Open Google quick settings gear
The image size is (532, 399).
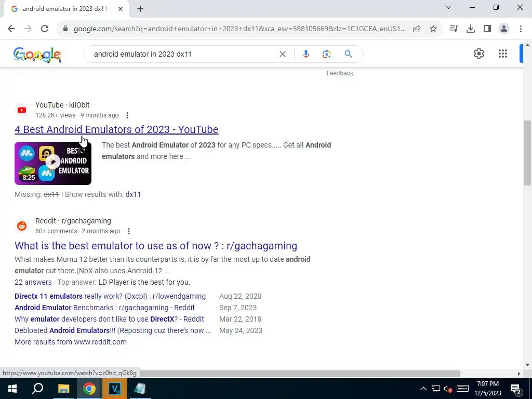[x=478, y=54]
